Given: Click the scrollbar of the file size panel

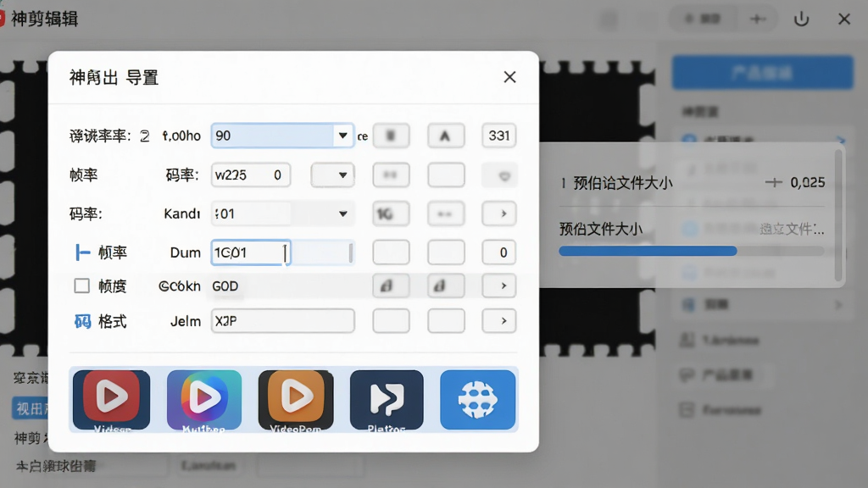Looking at the screenshot, I should 838,216.
